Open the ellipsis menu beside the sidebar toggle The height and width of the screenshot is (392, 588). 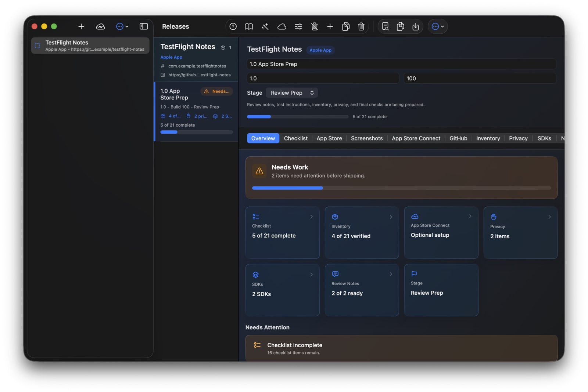pos(122,26)
